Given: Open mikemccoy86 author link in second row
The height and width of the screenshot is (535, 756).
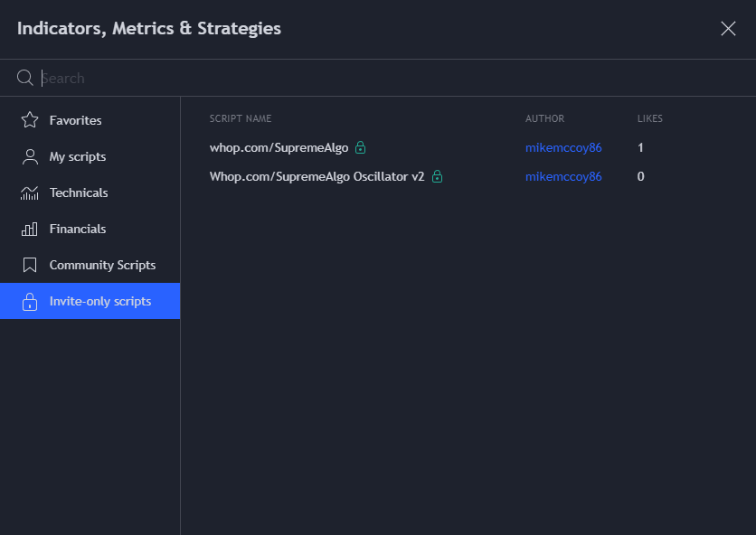Looking at the screenshot, I should coord(563,176).
